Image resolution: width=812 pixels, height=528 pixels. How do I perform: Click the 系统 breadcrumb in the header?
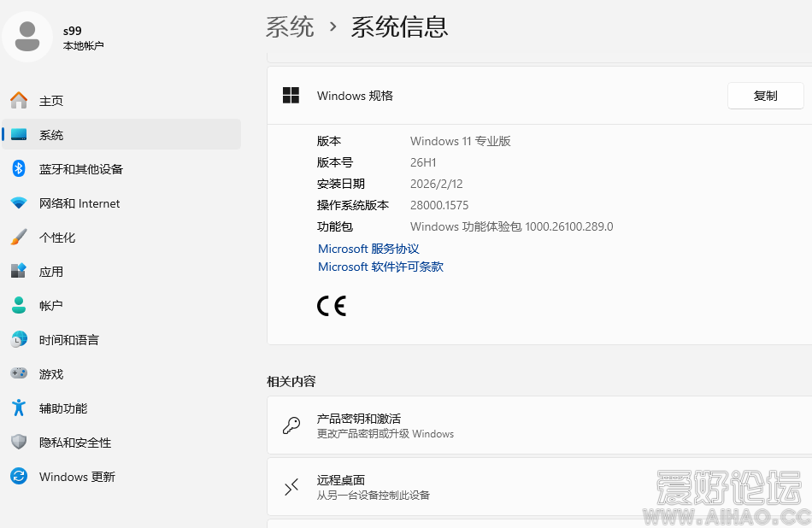point(290,27)
